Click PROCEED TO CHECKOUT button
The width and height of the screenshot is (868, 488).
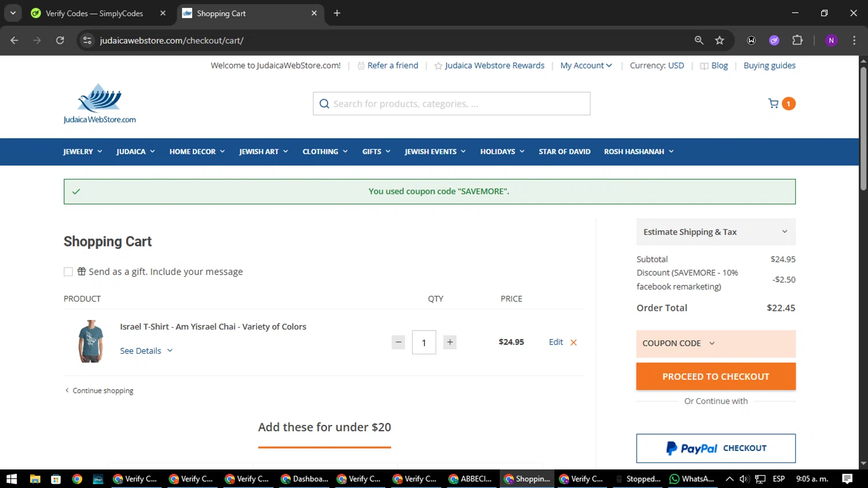(x=716, y=376)
